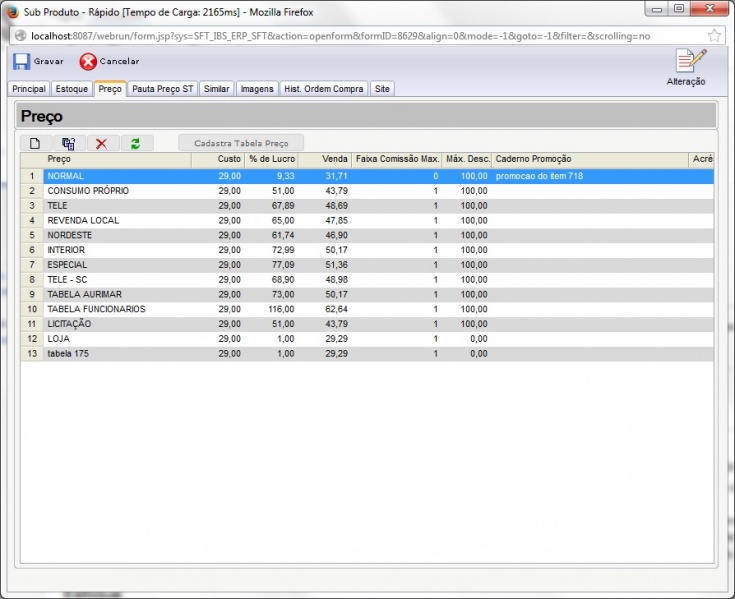Open the Imagens tab
The width and height of the screenshot is (735, 599).
point(257,89)
